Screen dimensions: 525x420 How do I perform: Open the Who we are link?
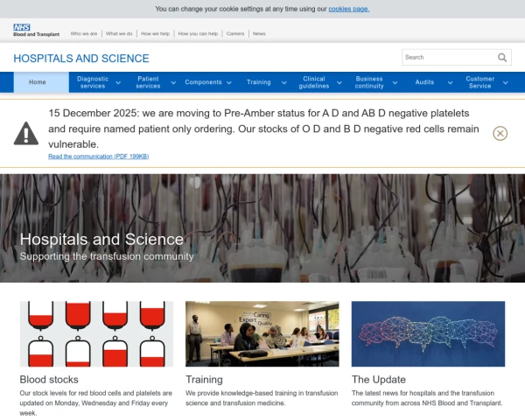pyautogui.click(x=84, y=33)
